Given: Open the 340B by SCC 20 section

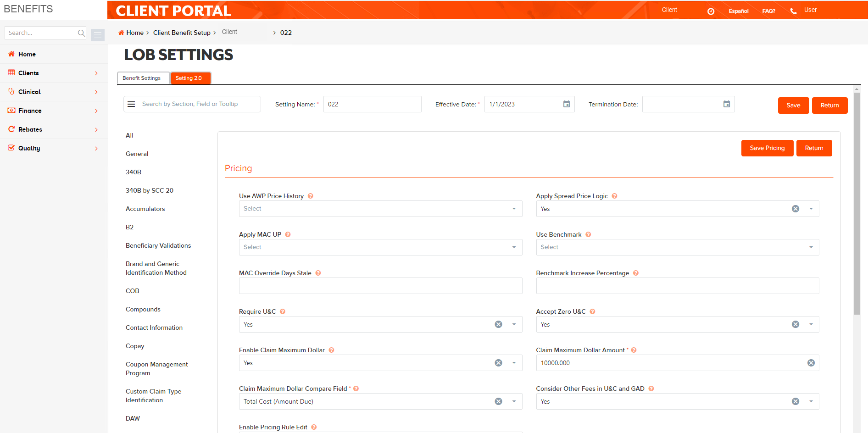Looking at the screenshot, I should click(x=150, y=190).
